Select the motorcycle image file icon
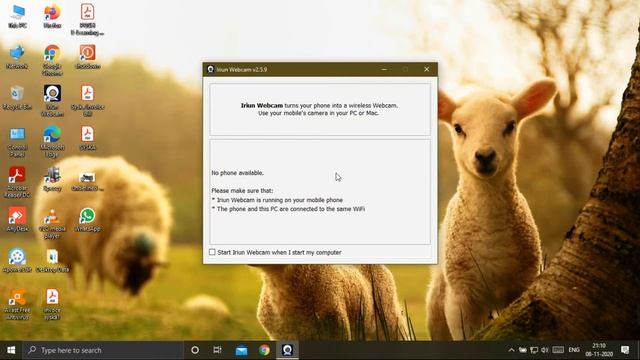Image resolution: width=640 pixels, height=360 pixels. (87, 180)
